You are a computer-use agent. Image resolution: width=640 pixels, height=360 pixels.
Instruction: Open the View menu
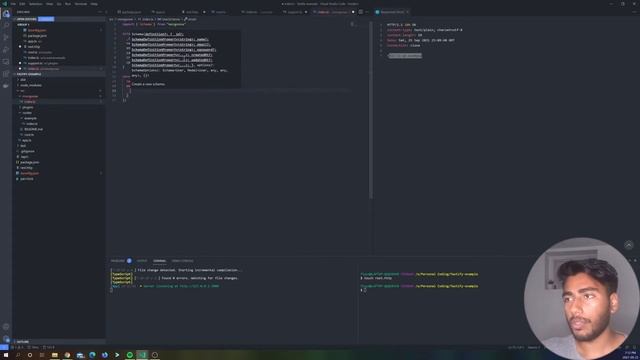click(49, 4)
